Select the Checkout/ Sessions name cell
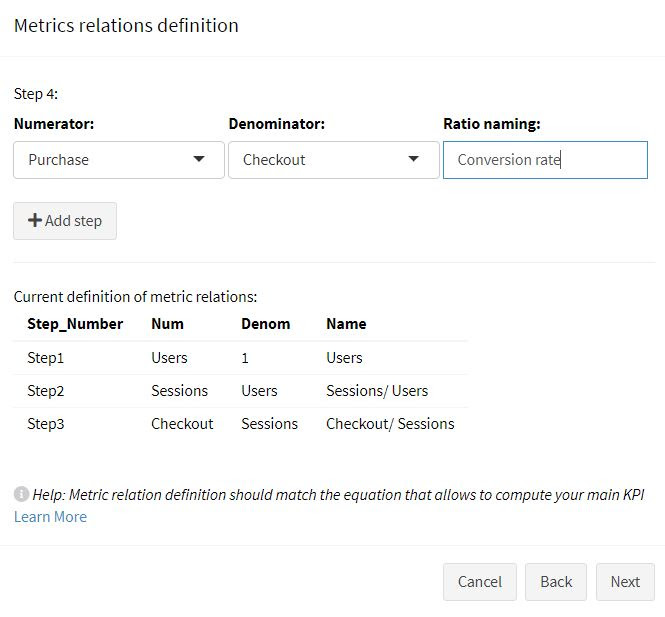 [x=390, y=424]
